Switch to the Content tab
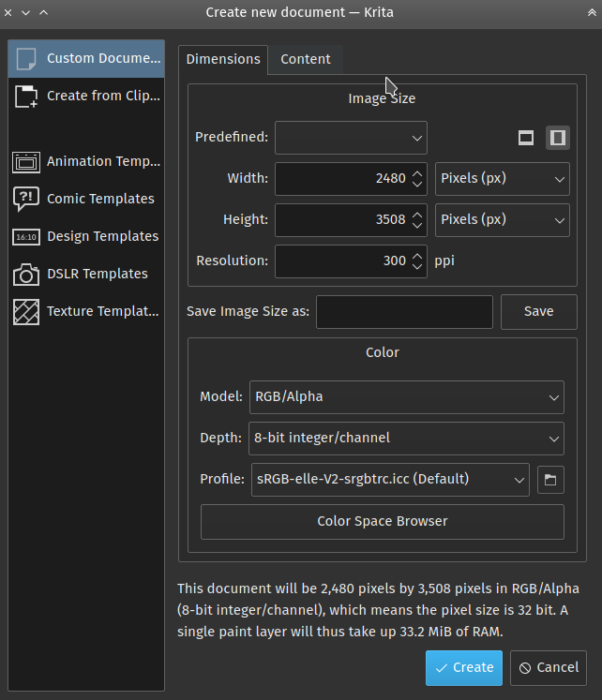This screenshot has width=602, height=700. coord(306,59)
